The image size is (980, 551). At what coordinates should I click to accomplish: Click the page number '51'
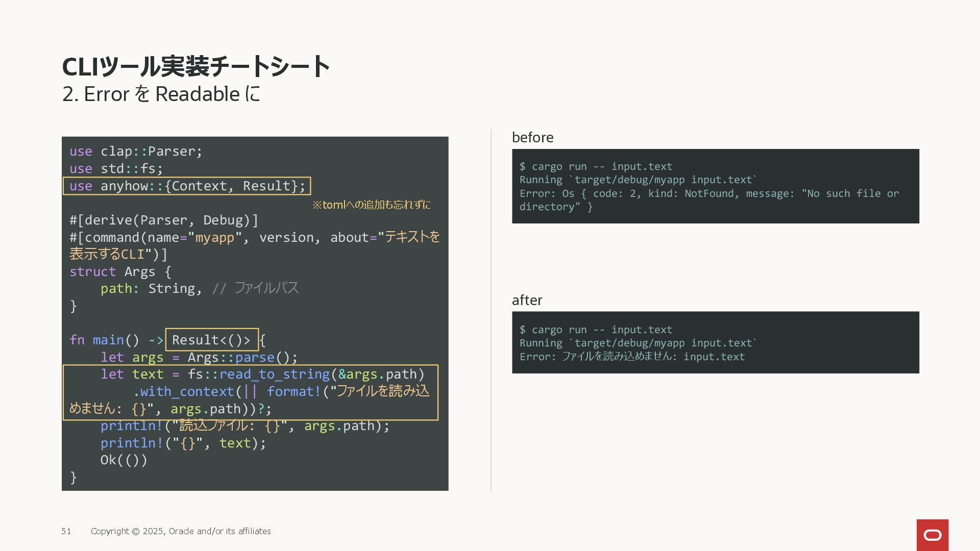pyautogui.click(x=66, y=532)
